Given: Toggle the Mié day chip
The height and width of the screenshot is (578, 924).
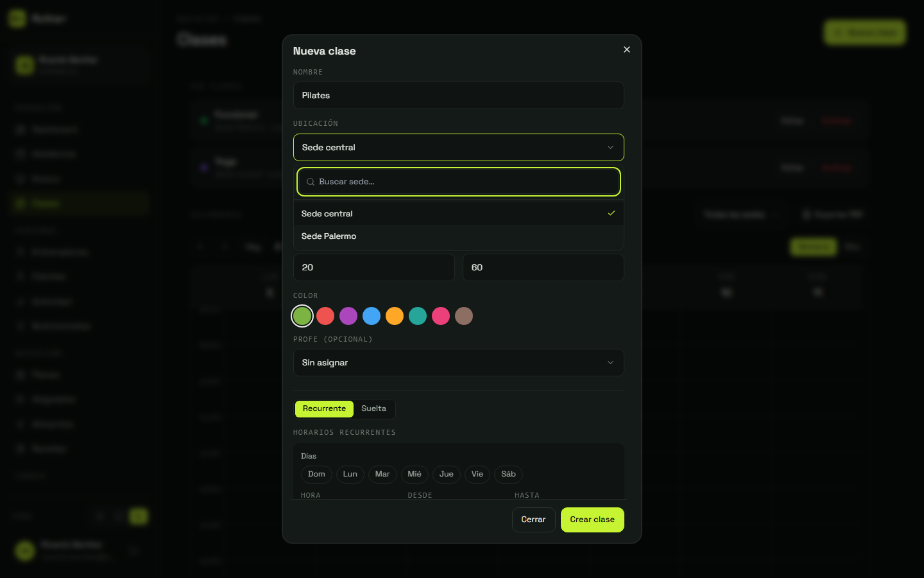Looking at the screenshot, I should coord(415,474).
